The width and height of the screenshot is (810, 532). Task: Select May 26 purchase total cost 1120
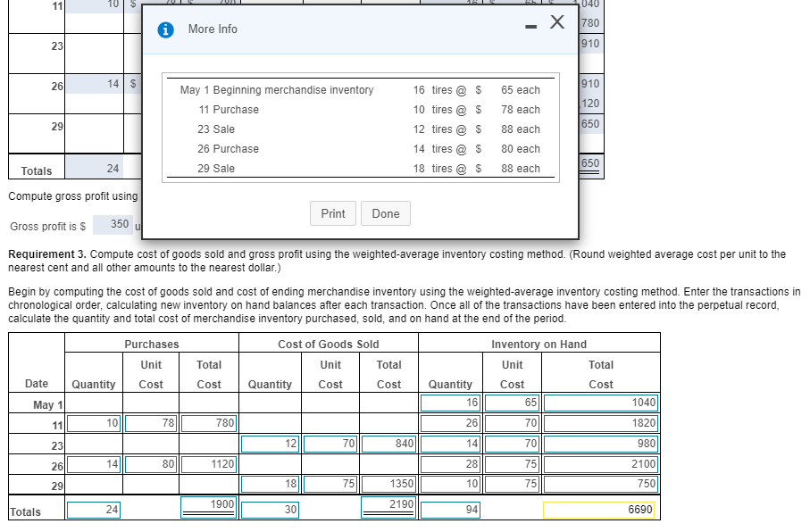pos(209,465)
